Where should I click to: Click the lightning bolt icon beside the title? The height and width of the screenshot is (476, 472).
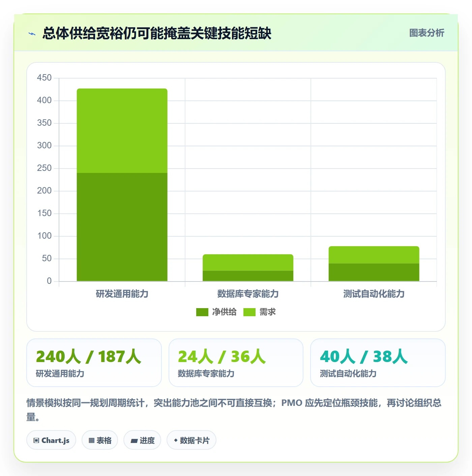click(x=32, y=34)
